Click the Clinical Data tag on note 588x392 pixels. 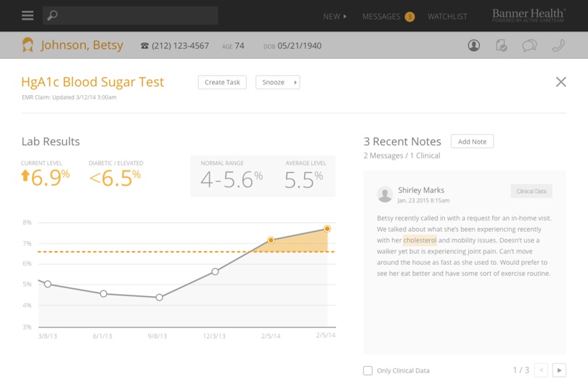531,191
